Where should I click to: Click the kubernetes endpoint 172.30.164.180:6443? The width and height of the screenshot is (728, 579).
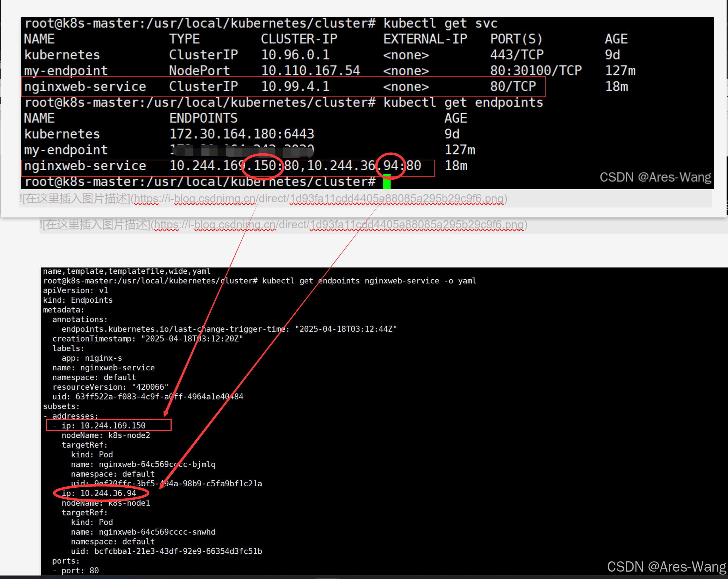242,134
